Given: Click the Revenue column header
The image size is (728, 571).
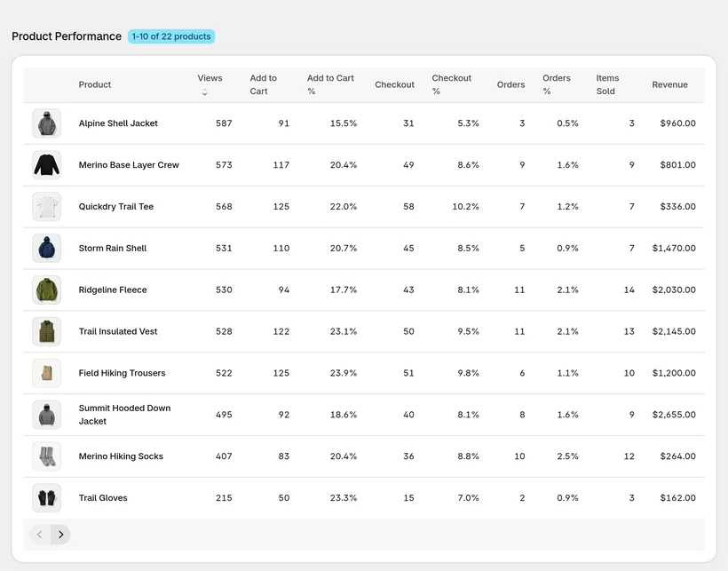Looking at the screenshot, I should pyautogui.click(x=669, y=84).
